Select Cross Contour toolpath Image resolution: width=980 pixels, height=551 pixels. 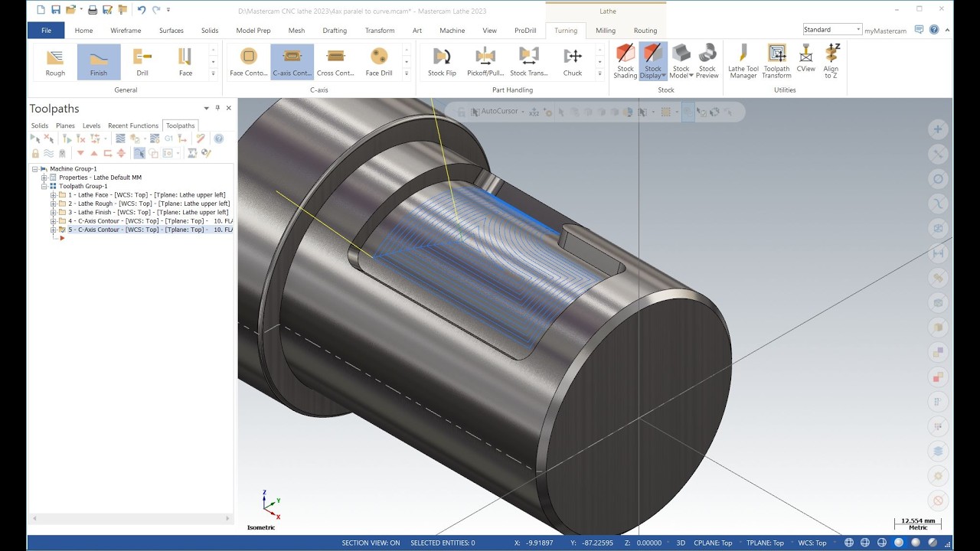coord(335,61)
